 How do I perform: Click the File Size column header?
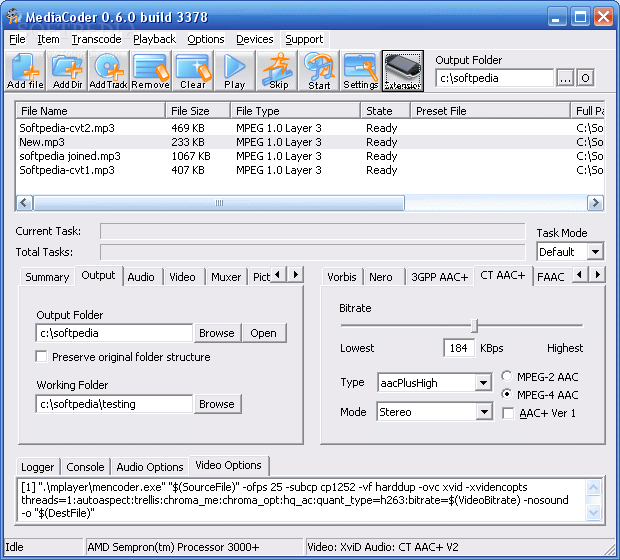pyautogui.click(x=198, y=111)
